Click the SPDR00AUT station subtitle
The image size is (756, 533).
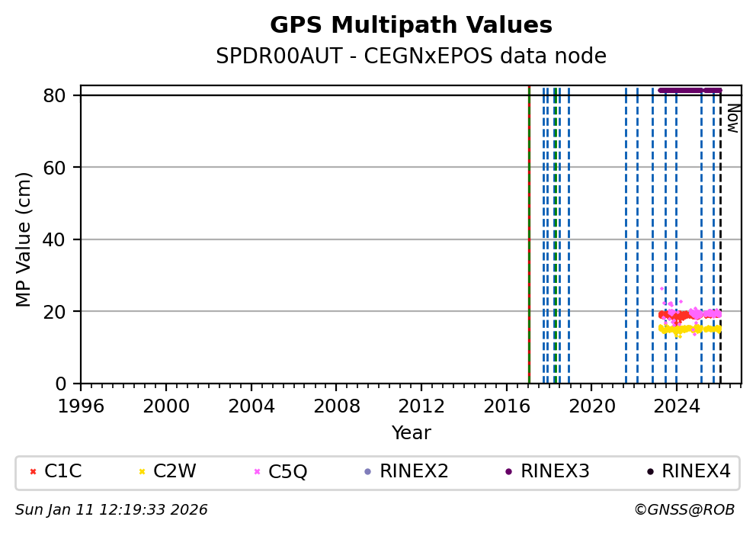click(x=411, y=56)
